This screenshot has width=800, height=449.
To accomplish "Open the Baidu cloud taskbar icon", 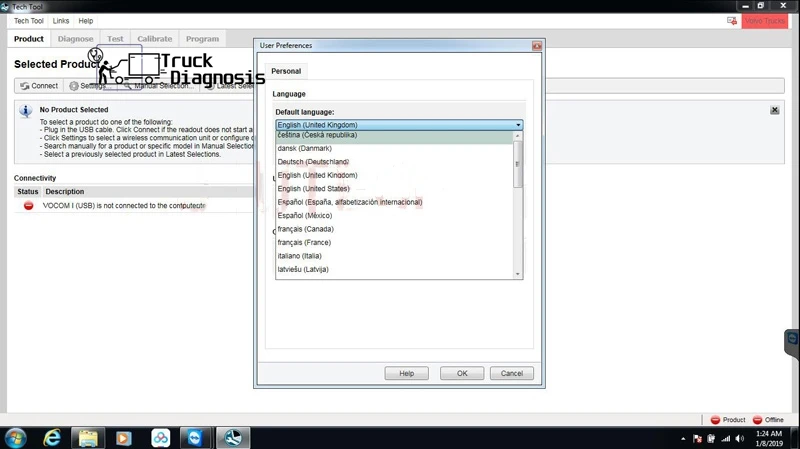I will pyautogui.click(x=160, y=438).
